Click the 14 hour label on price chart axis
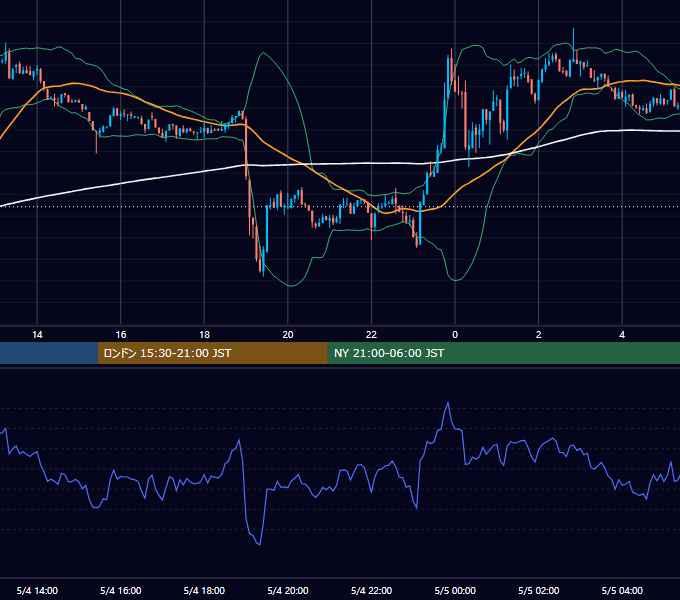 (x=37, y=335)
